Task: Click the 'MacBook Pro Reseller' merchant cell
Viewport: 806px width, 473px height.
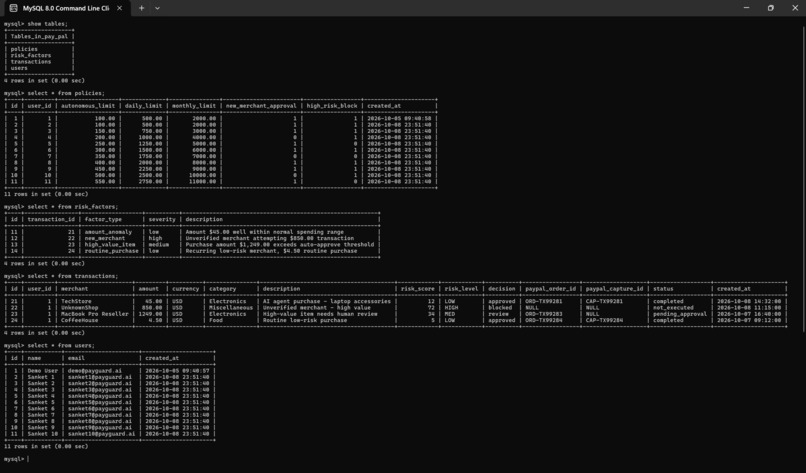Action: coord(95,314)
